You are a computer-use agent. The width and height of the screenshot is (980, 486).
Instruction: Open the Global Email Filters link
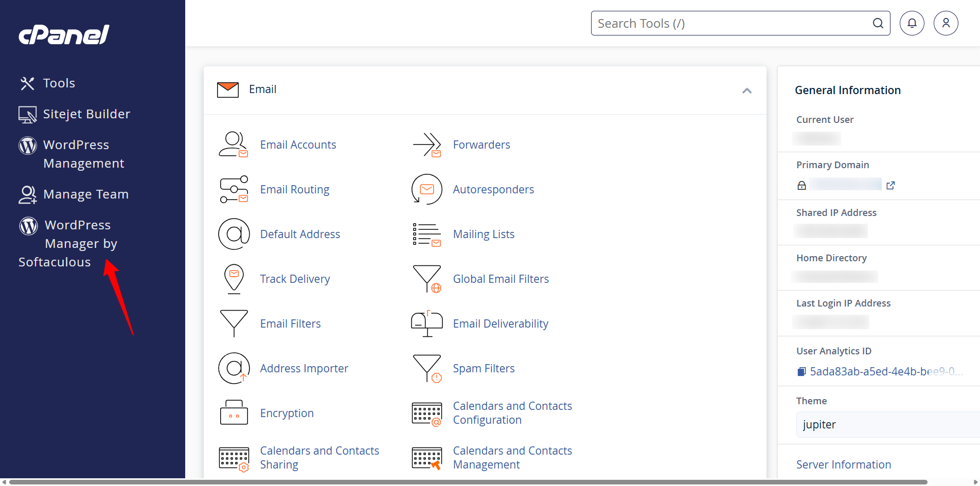click(501, 279)
